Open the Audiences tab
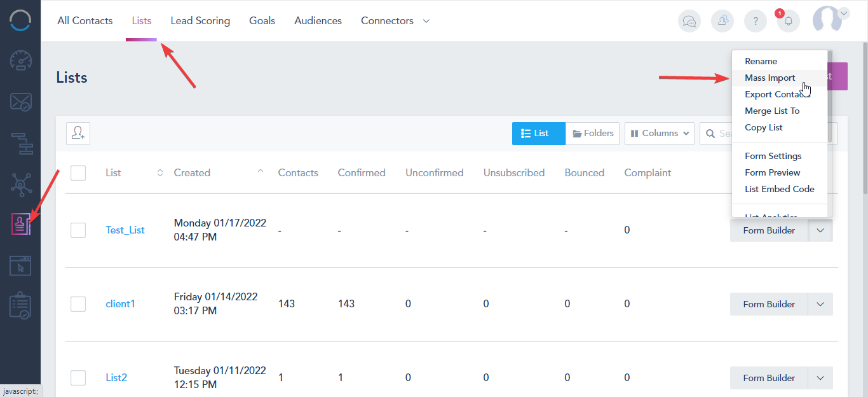The width and height of the screenshot is (868, 397). [318, 21]
